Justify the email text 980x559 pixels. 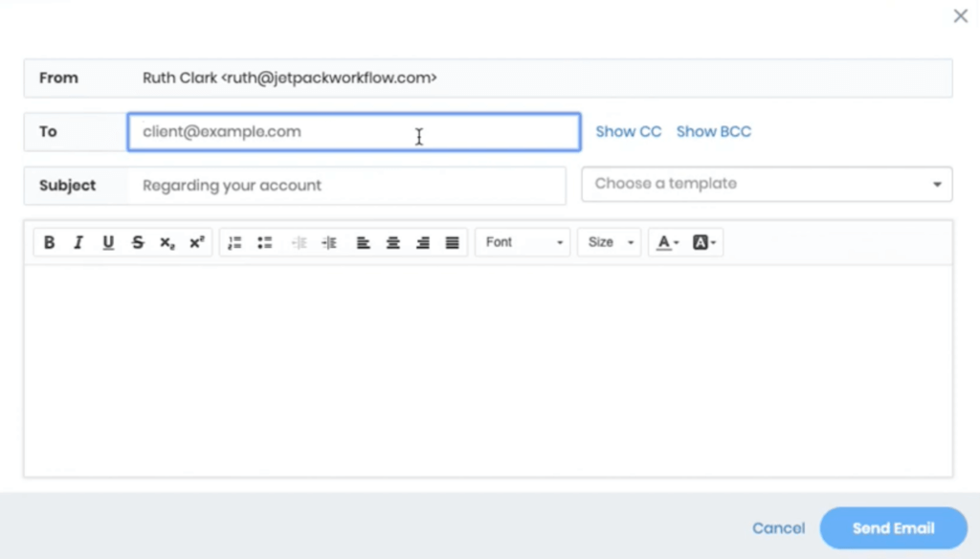click(453, 243)
